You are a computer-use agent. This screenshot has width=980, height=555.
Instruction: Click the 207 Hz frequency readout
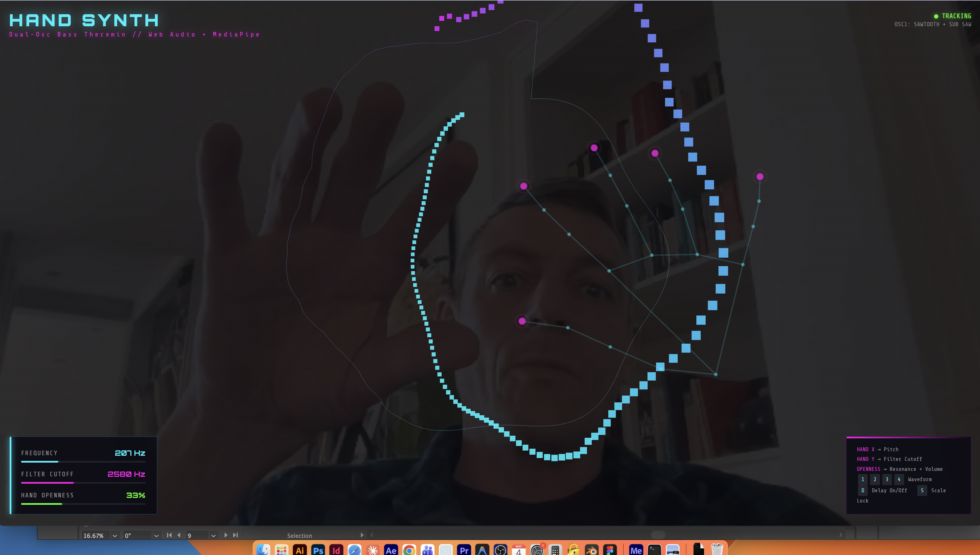click(130, 453)
